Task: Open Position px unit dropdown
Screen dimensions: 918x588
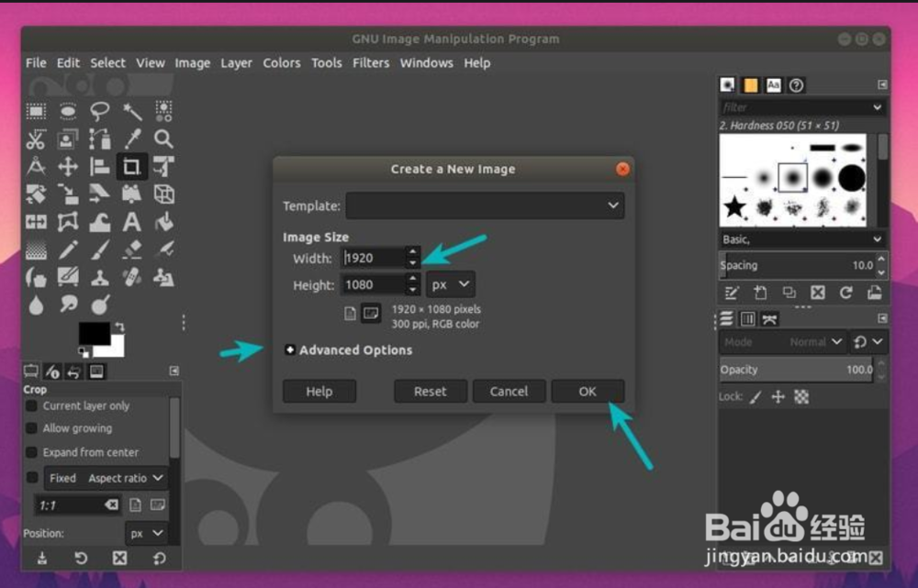Action: coord(146,534)
